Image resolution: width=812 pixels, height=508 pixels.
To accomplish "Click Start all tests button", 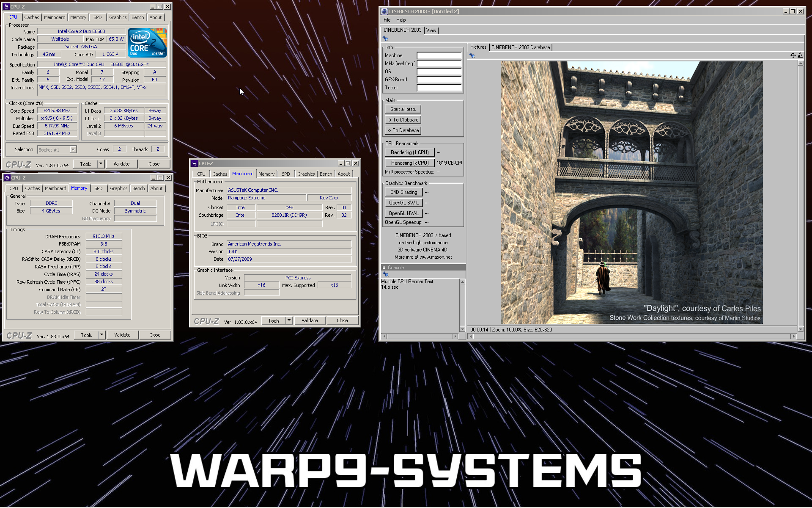I will pyautogui.click(x=403, y=109).
